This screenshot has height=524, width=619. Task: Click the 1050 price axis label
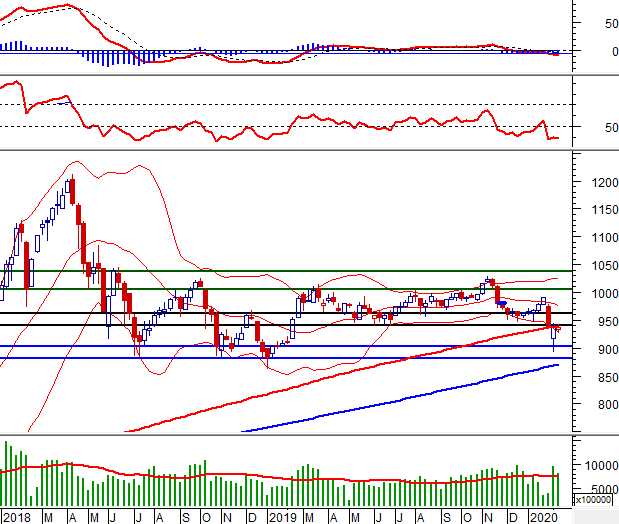604,266
